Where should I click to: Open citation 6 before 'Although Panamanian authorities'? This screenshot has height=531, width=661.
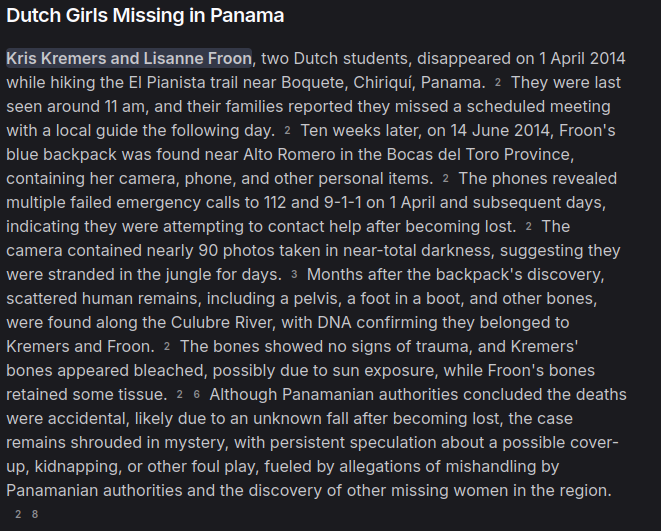click(x=197, y=394)
